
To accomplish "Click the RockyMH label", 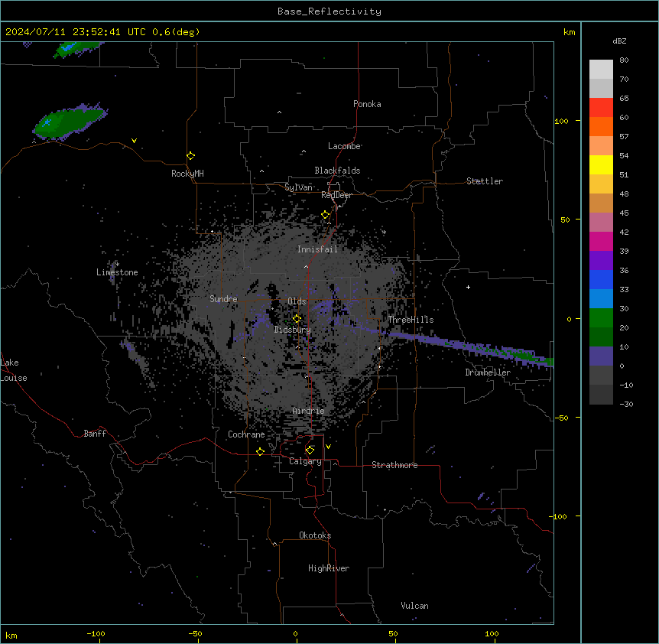I will [x=187, y=173].
